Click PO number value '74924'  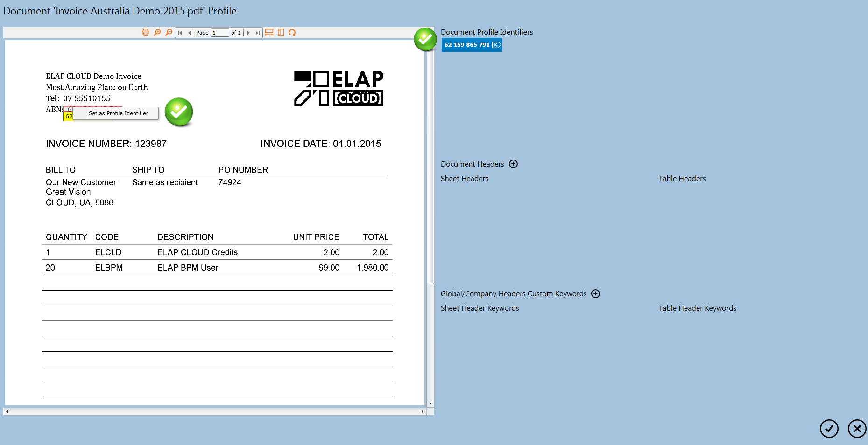(x=230, y=182)
